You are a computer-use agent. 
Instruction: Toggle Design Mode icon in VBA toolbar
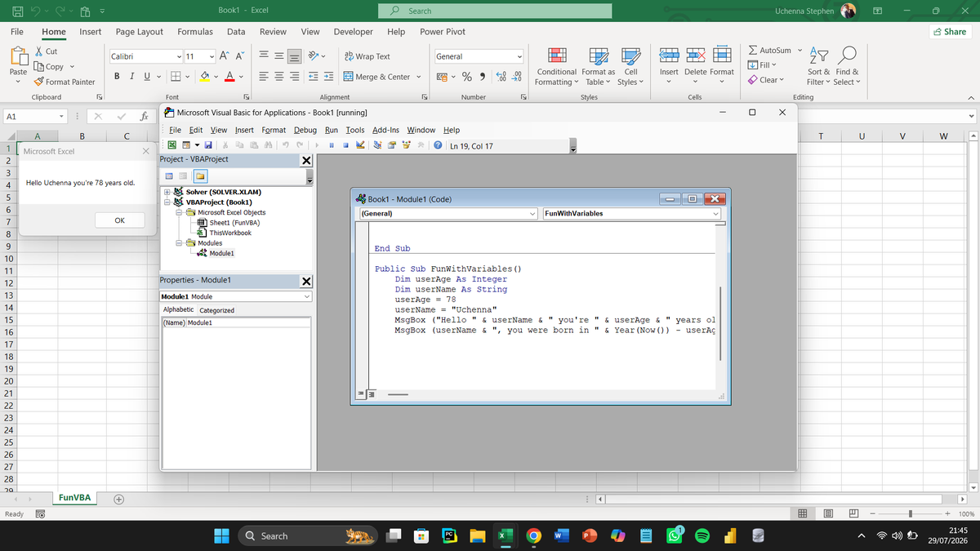(x=360, y=145)
